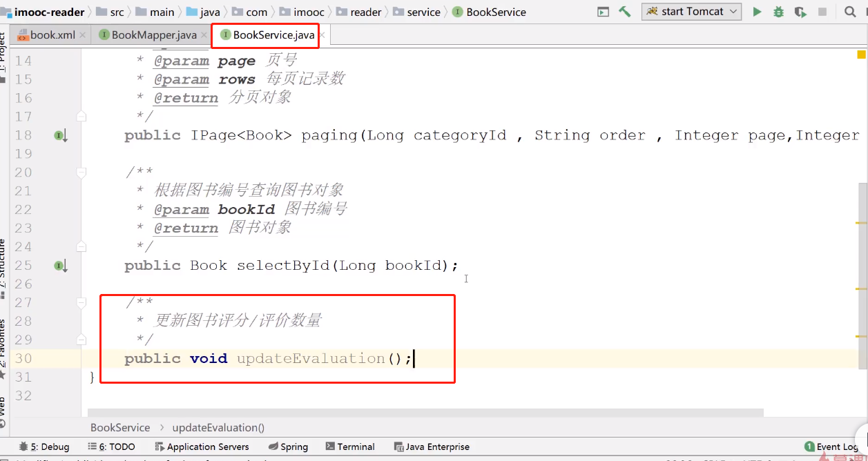Open Search Everywhere magnifier icon
Viewport: 868px width, 461px height.
coord(850,12)
